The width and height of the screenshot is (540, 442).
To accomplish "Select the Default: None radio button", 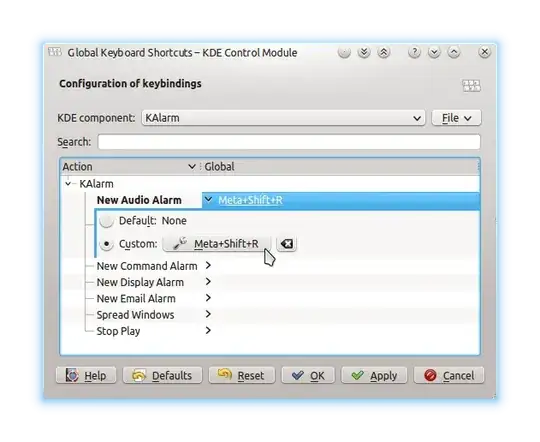I will pyautogui.click(x=106, y=221).
